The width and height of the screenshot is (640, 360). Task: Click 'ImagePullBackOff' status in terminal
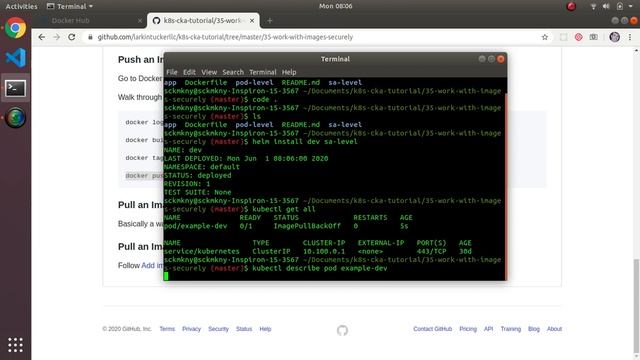tap(307, 226)
